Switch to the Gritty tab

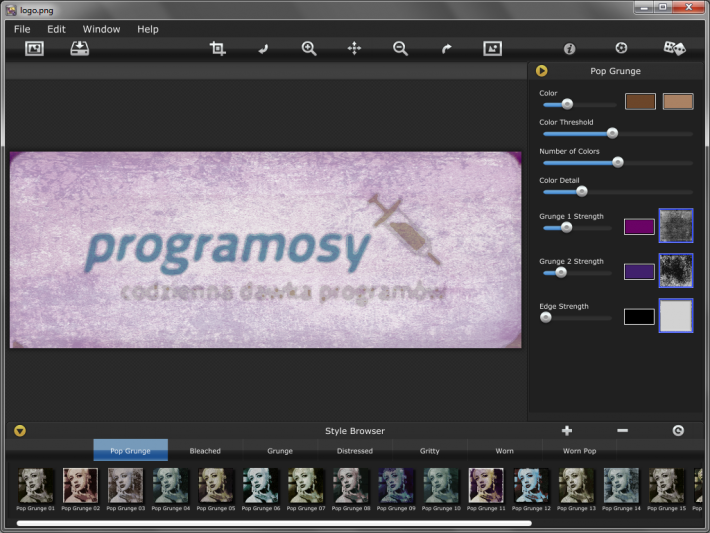coord(430,451)
